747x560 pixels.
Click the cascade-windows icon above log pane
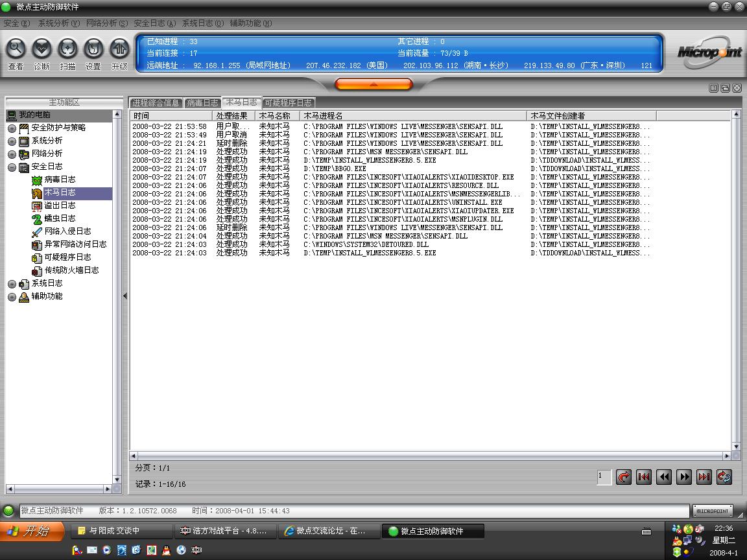[726, 88]
